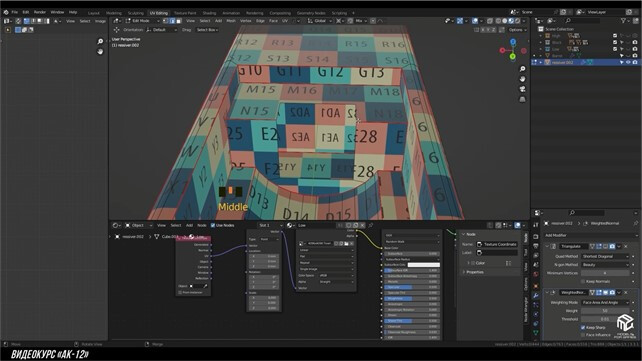Viewport: 642px width, 361px height.
Task: Open the UV menu in the 3D viewport header
Action: pos(285,20)
